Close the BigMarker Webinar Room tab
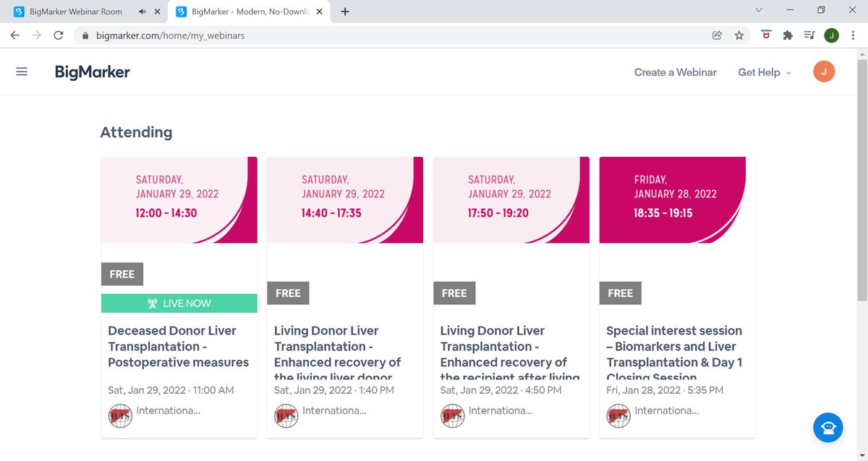This screenshot has width=868, height=461. pyautogui.click(x=158, y=12)
